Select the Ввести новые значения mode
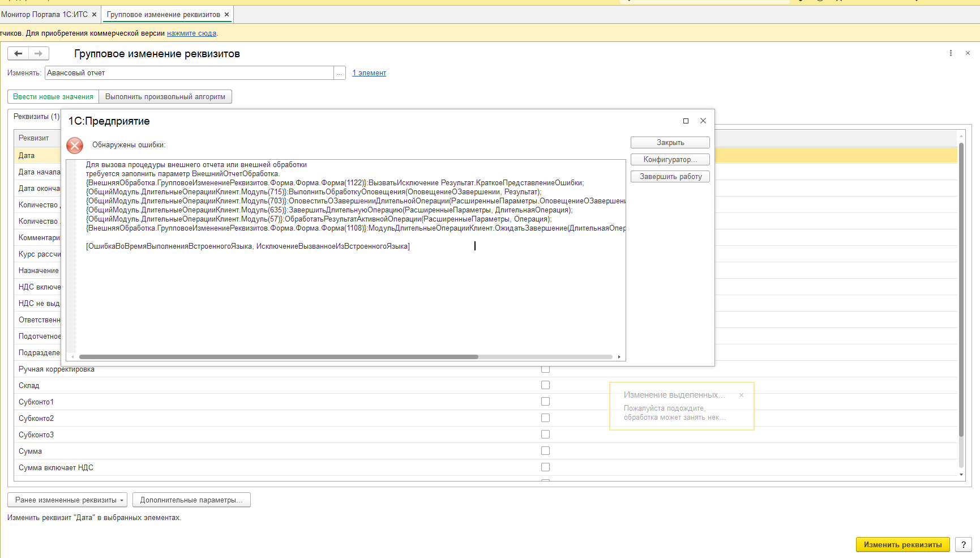The image size is (980, 558). click(x=53, y=97)
